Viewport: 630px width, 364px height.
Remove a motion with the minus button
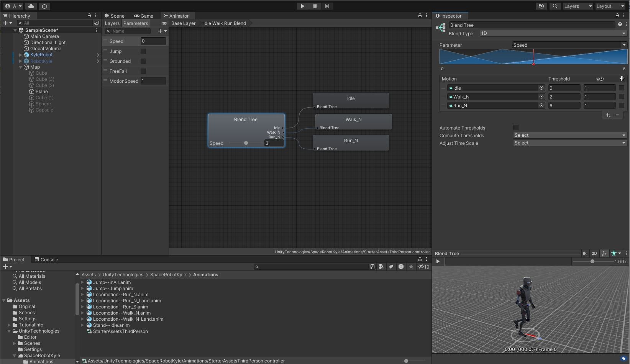617,115
